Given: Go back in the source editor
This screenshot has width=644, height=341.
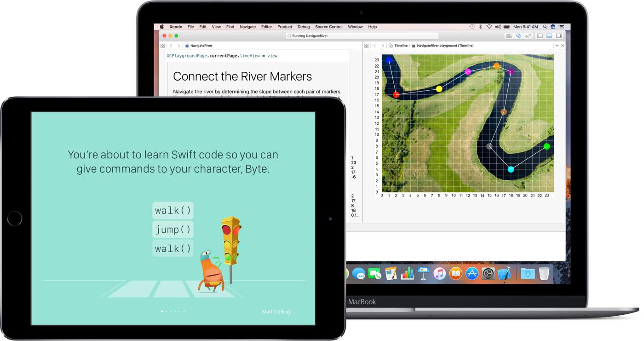Looking at the screenshot, I should [x=171, y=46].
